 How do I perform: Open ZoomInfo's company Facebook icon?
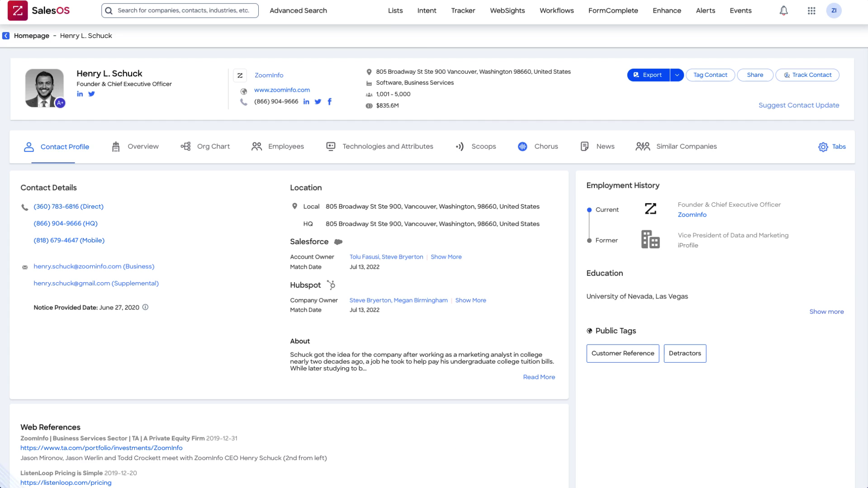[x=330, y=102]
